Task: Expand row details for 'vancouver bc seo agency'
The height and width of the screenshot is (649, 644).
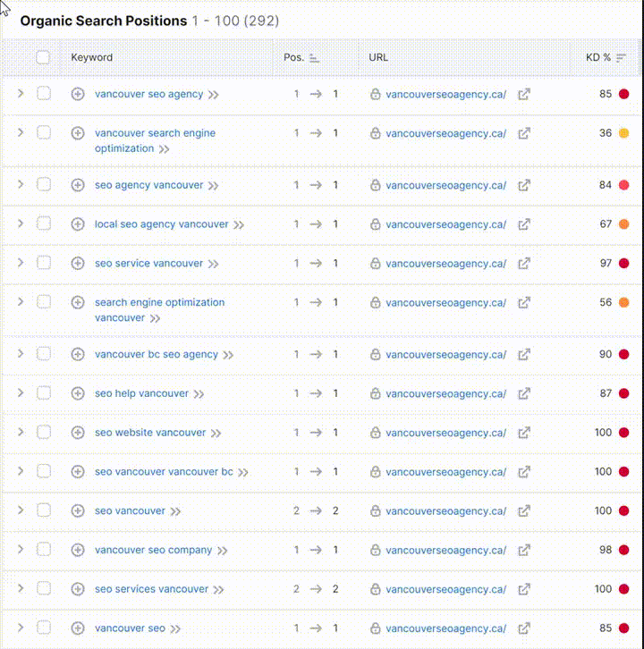Action: click(21, 354)
